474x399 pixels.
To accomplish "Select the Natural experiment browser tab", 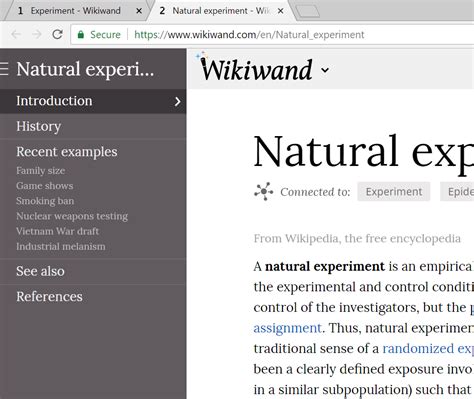I will point(220,11).
